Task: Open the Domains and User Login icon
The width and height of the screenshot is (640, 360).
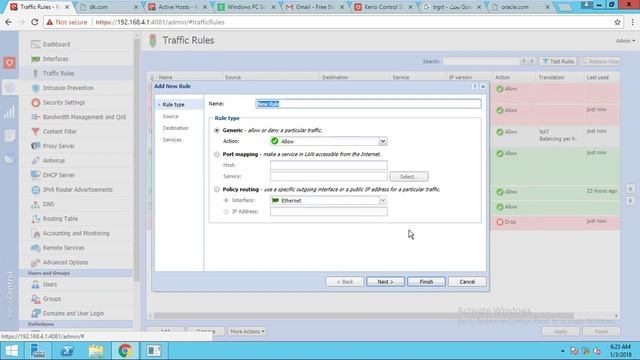Action: pyautogui.click(x=36, y=313)
